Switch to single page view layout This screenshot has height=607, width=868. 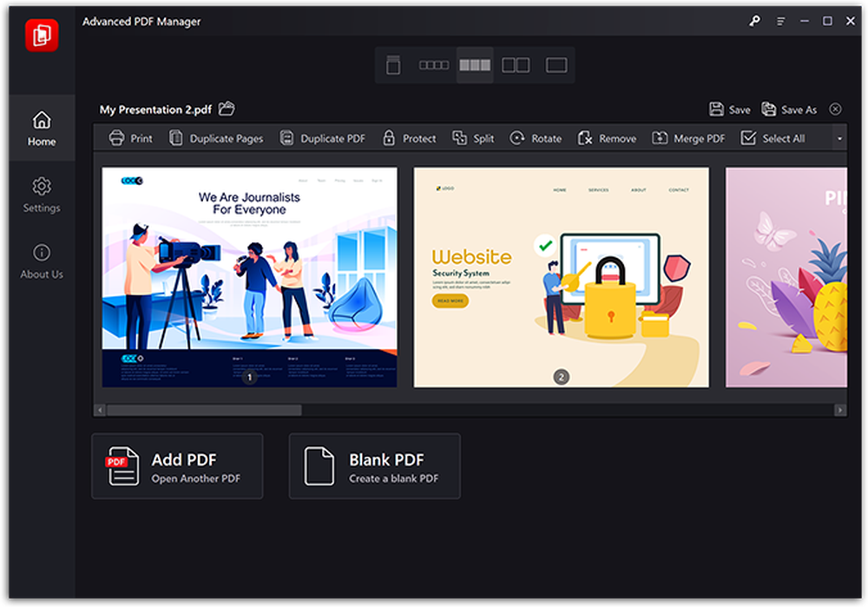(393, 65)
